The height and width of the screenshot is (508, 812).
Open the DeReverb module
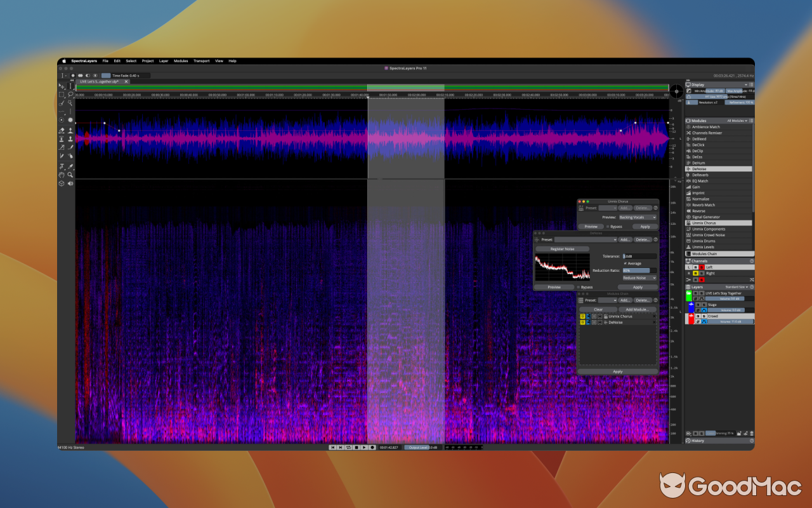pyautogui.click(x=700, y=175)
